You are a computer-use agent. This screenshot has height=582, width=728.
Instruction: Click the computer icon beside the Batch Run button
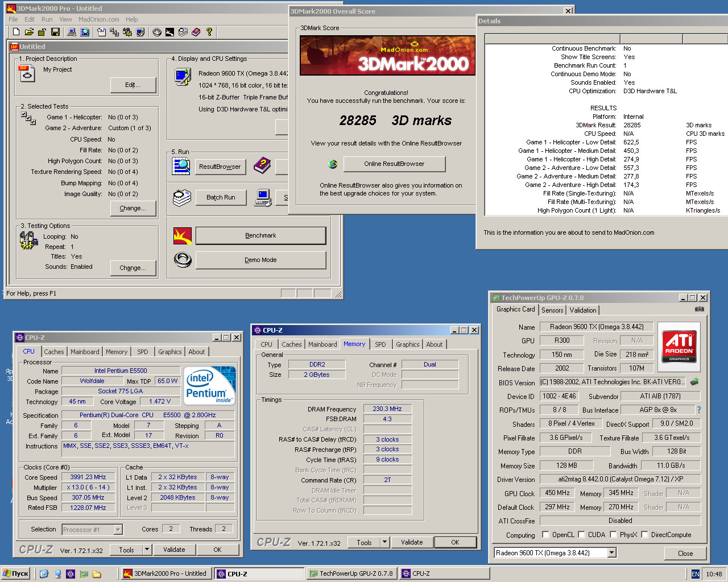coord(263,197)
